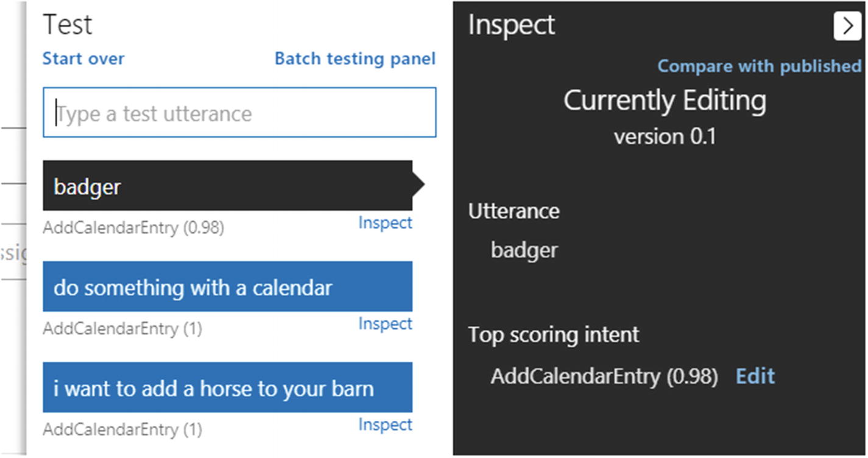
Task: Edit the top scoring intent
Action: pos(755,376)
